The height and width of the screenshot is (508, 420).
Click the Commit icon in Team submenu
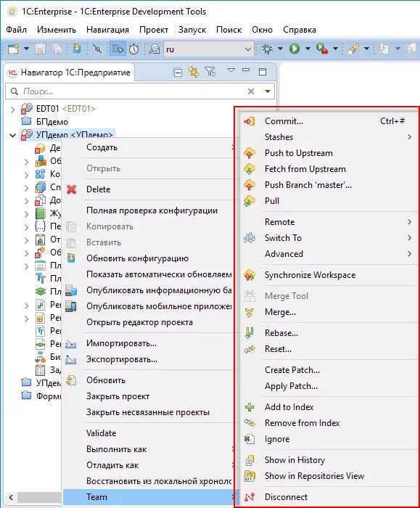(x=250, y=121)
